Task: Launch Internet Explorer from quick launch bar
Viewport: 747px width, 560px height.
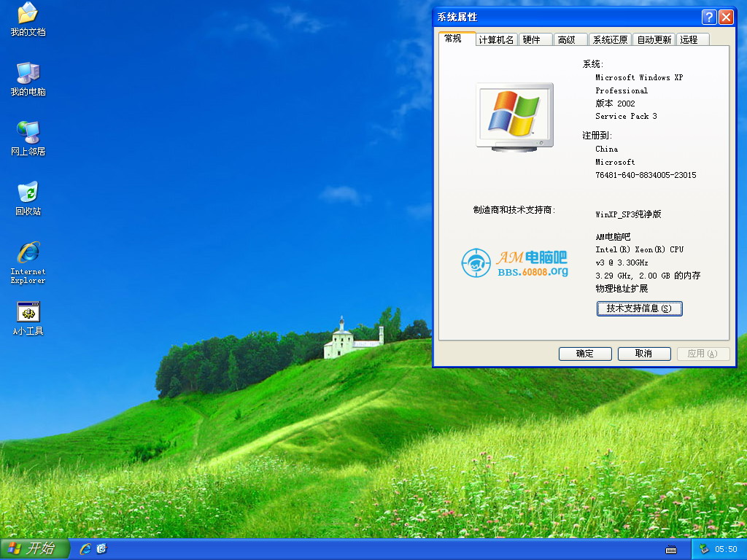Action: pyautogui.click(x=85, y=549)
